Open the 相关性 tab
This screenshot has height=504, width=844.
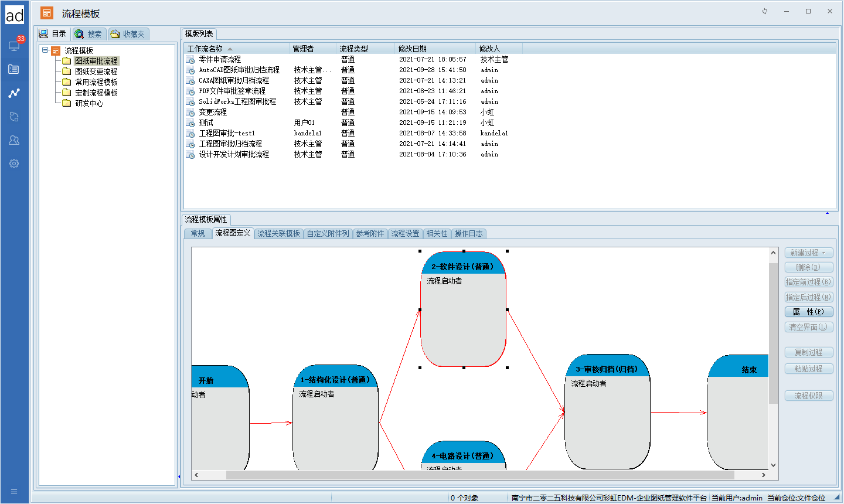click(437, 233)
